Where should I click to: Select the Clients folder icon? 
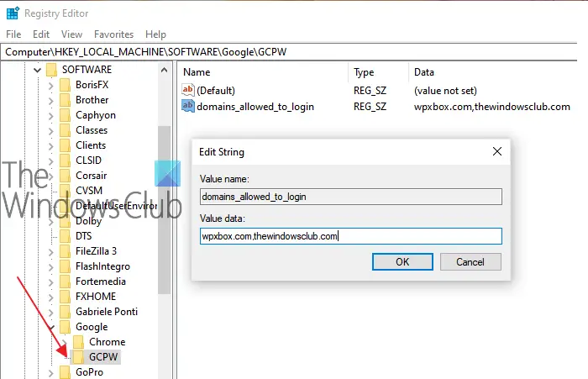65,145
